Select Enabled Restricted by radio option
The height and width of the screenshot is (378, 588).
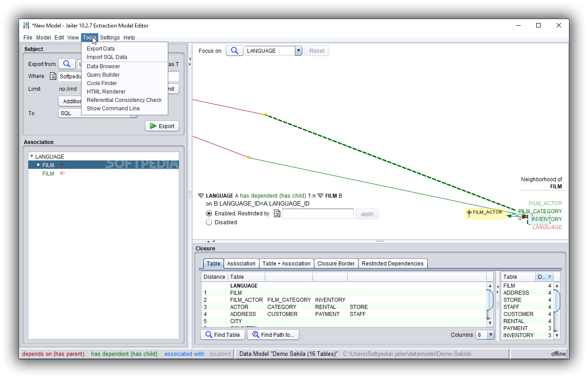[x=209, y=214]
